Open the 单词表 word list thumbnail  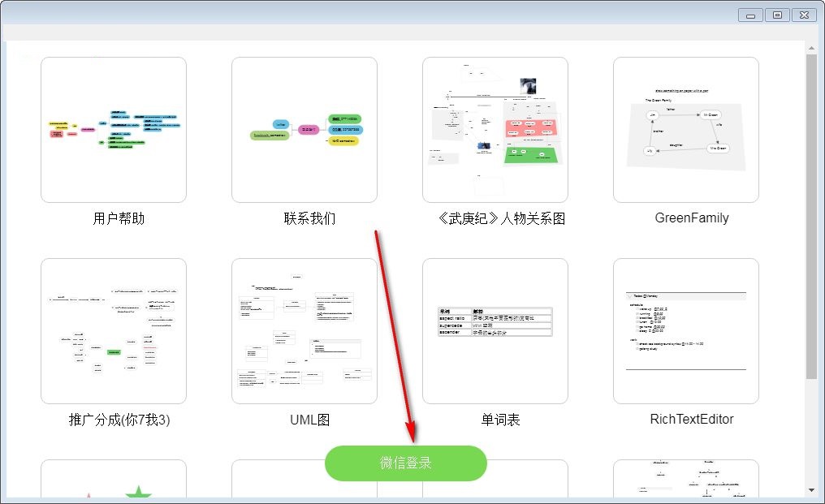(x=495, y=330)
